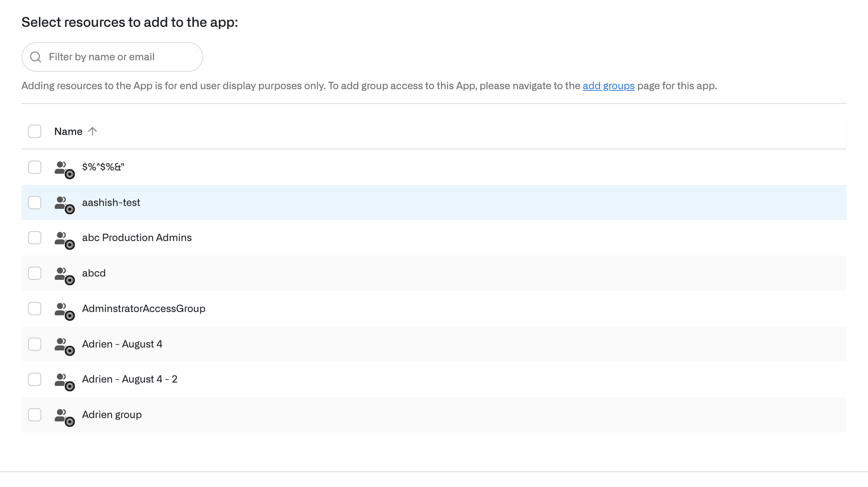Click the group icon beside aashish-test

64,204
